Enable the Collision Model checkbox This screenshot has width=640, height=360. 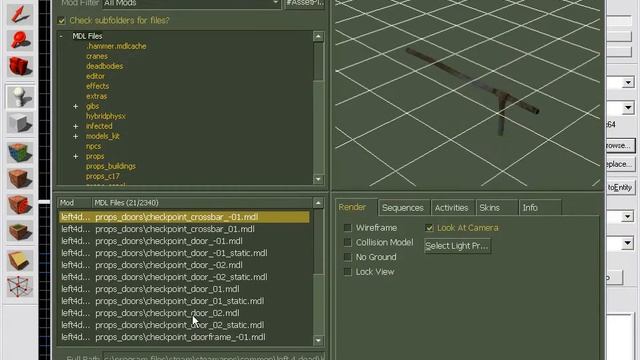point(348,242)
